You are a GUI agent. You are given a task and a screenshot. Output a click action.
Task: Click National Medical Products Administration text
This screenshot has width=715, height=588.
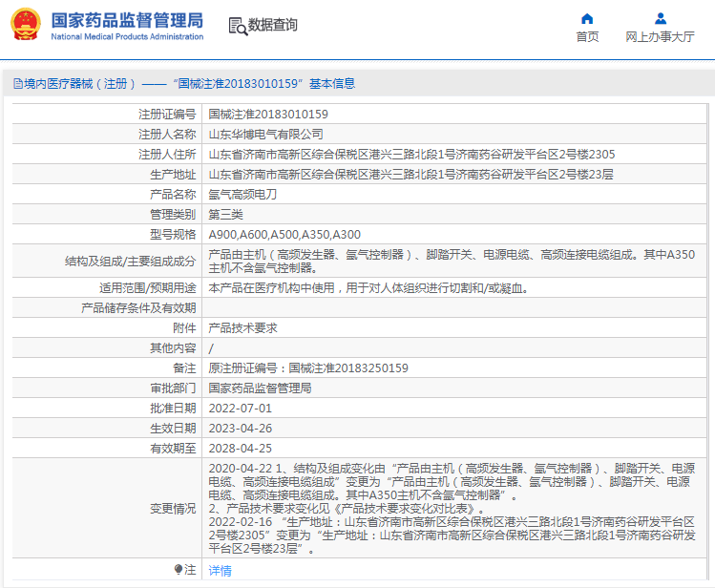[127, 36]
